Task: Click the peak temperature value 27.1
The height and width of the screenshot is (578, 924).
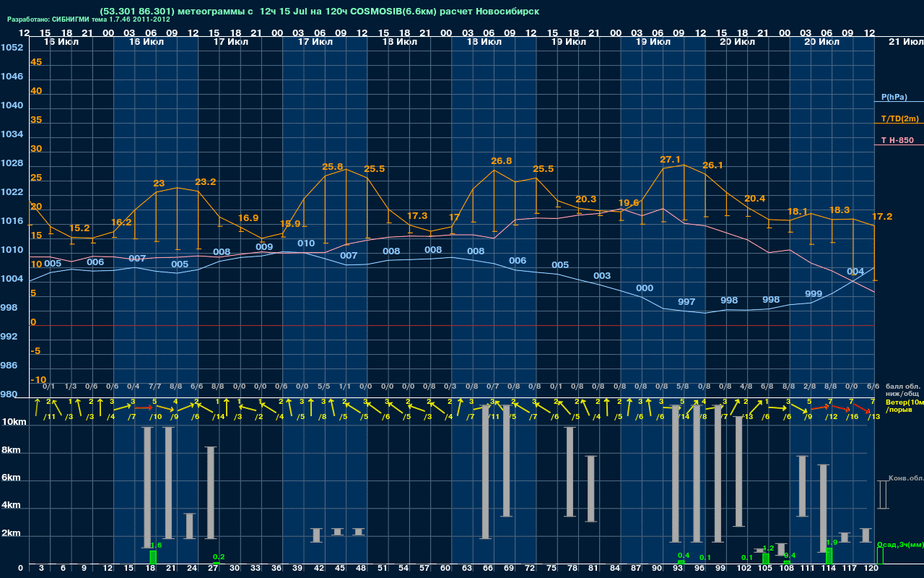Action: (670, 160)
